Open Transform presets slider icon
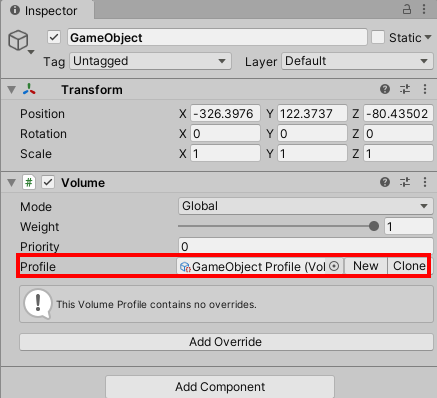The width and height of the screenshot is (437, 398). pos(405,89)
